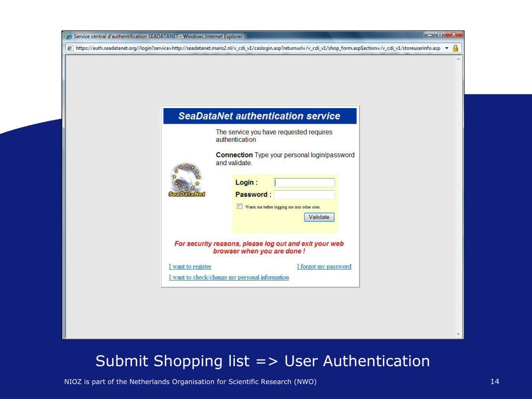Focus the Login input field
Viewport: 532px width, 399px height.
click(x=304, y=182)
